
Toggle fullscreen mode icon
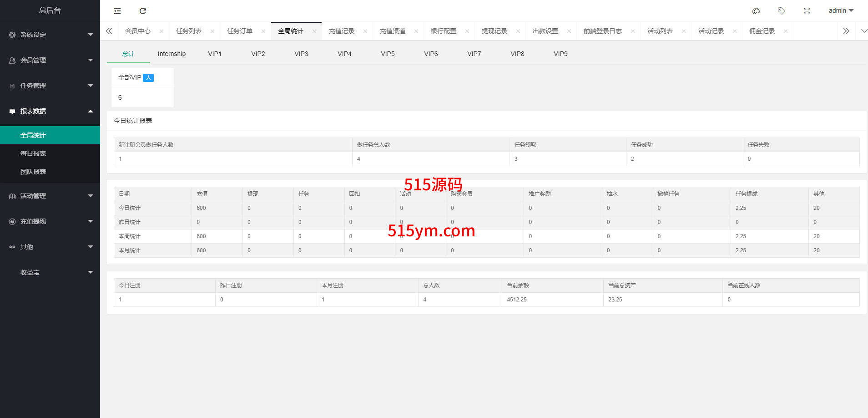(807, 11)
